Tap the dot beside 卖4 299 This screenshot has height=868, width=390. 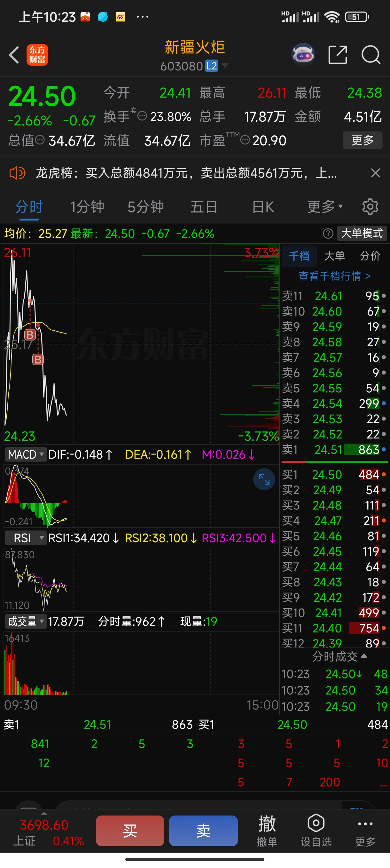384,403
